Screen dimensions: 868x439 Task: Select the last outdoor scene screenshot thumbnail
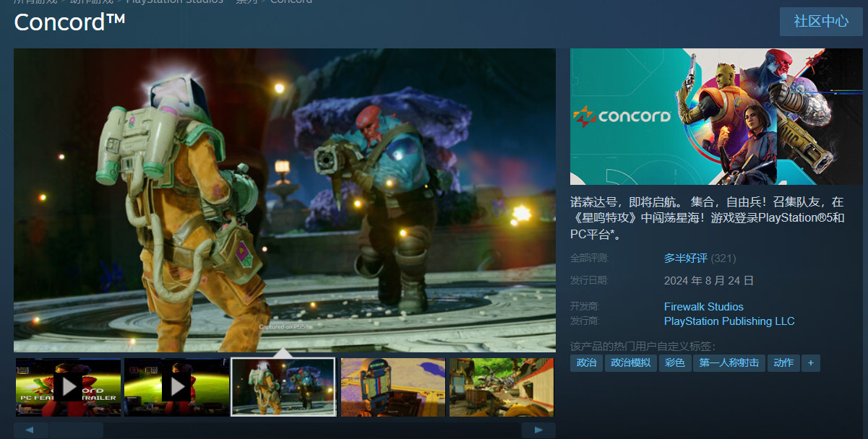[x=502, y=388]
